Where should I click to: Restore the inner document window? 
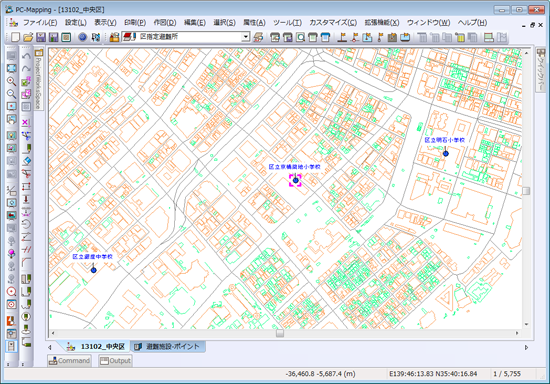(532, 25)
